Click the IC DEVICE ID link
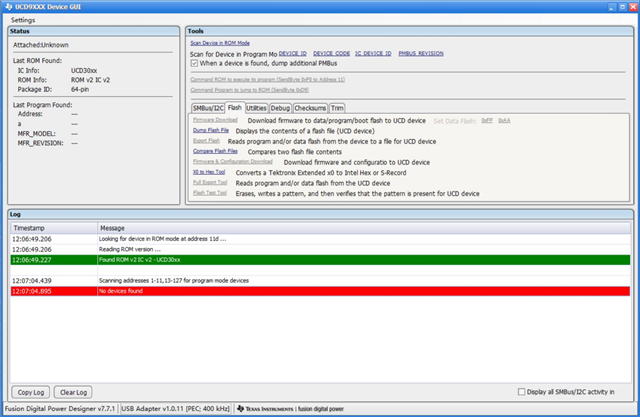This screenshot has width=640, height=417. click(373, 53)
